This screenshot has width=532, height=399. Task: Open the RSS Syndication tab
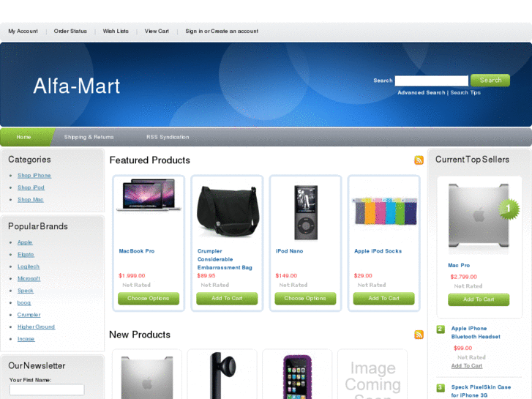(168, 137)
